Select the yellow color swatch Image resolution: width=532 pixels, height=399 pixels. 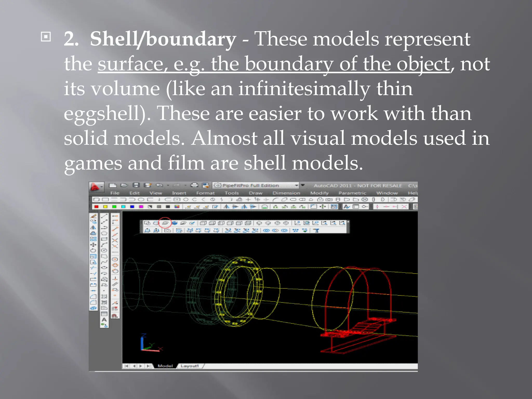click(x=105, y=207)
